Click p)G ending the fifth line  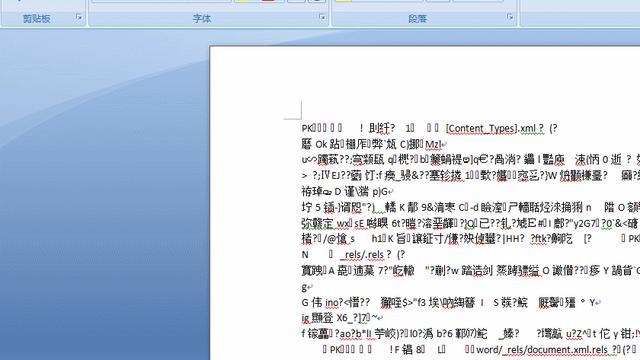(380, 191)
